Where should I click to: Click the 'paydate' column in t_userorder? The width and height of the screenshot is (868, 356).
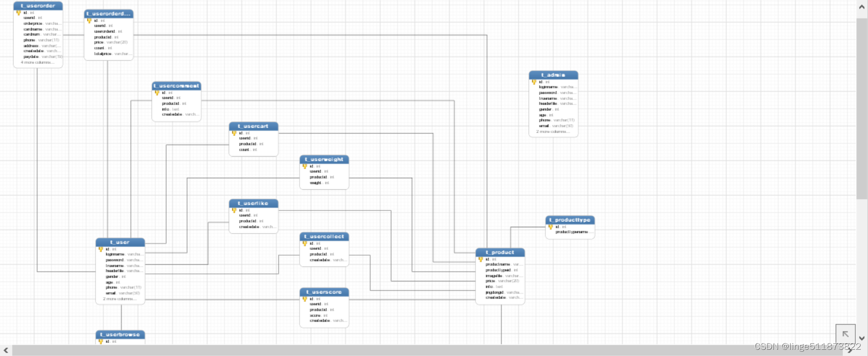point(43,57)
